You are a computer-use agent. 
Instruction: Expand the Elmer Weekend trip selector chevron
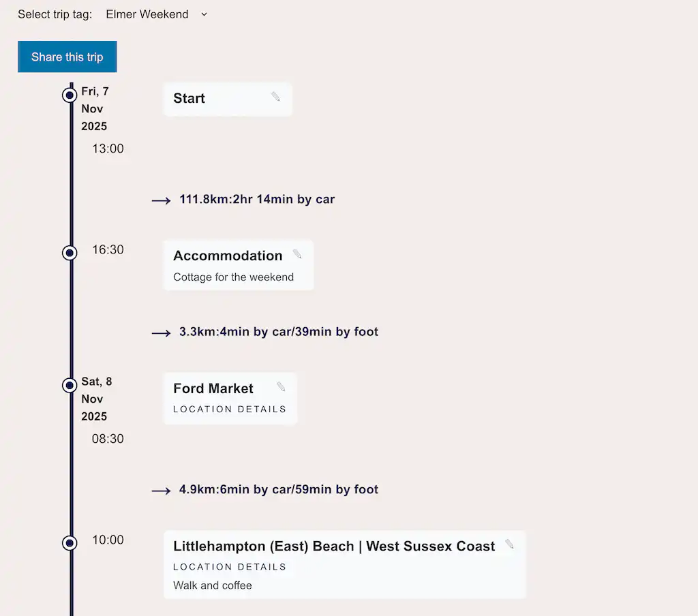pos(203,14)
